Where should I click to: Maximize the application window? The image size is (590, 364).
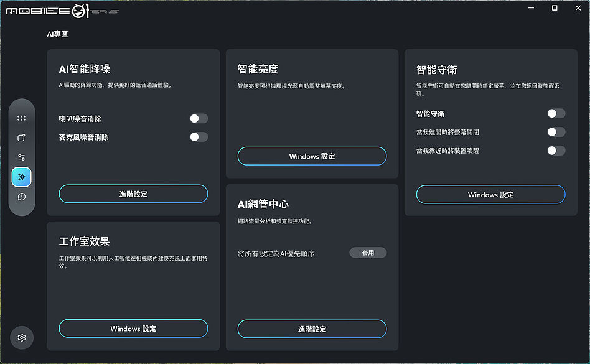[555, 8]
